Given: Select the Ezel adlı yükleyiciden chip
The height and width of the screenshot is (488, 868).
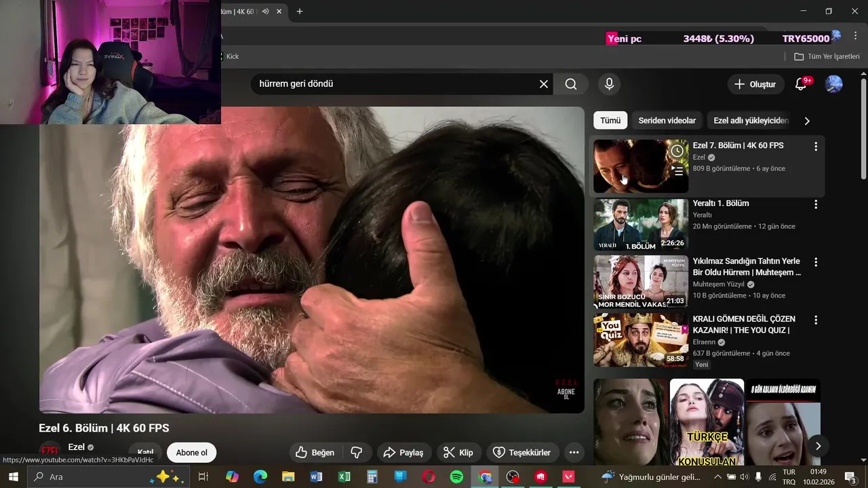Looking at the screenshot, I should pos(751,121).
